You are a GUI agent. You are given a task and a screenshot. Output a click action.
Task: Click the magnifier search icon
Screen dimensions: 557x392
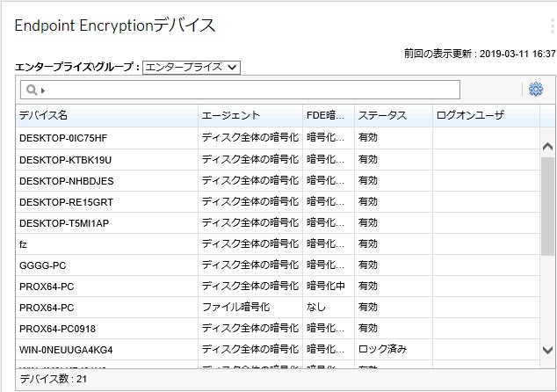30,90
